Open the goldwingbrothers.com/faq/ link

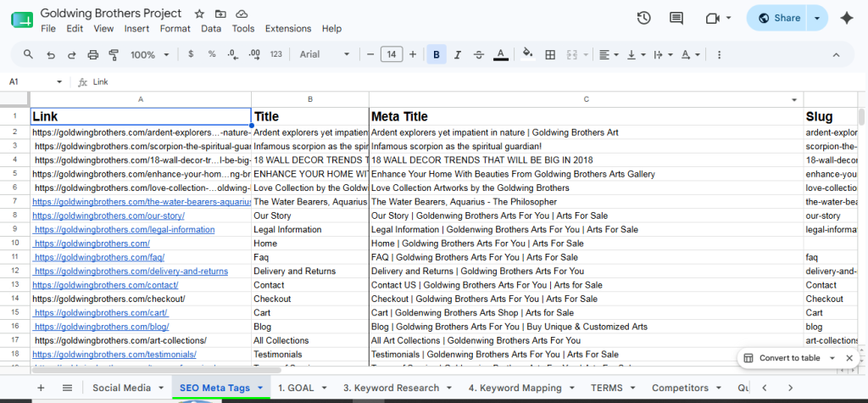tap(99, 257)
